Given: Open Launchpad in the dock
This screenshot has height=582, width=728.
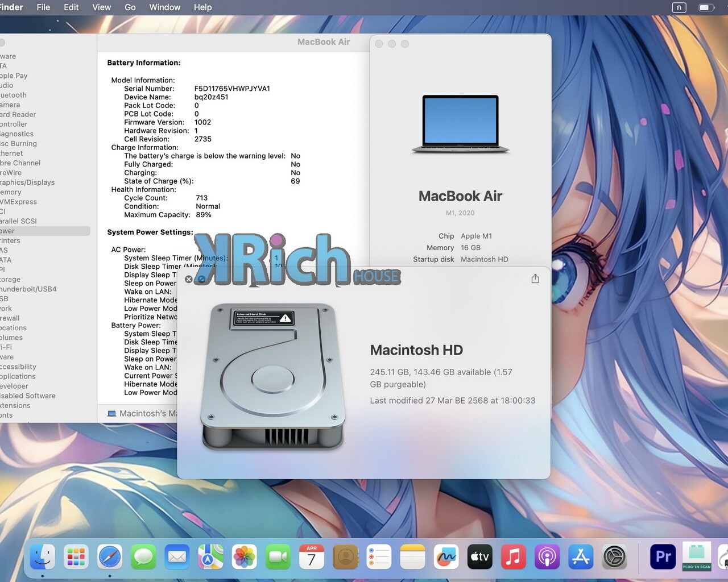Looking at the screenshot, I should coord(76,556).
